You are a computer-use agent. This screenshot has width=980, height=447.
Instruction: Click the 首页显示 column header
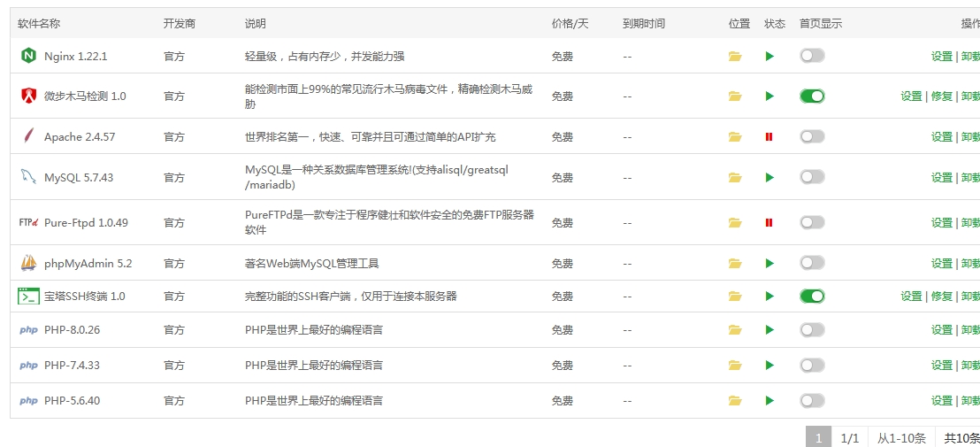(821, 24)
